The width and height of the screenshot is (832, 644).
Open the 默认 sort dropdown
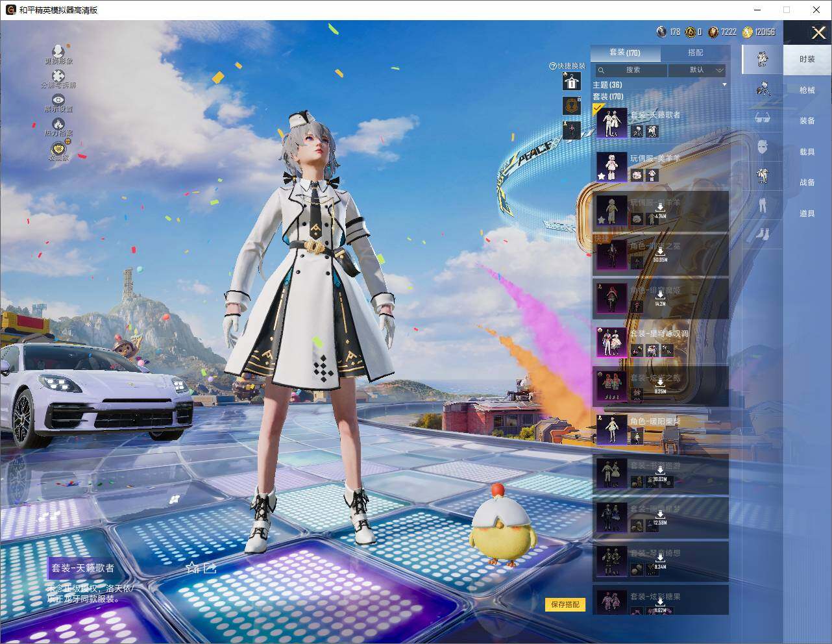697,70
